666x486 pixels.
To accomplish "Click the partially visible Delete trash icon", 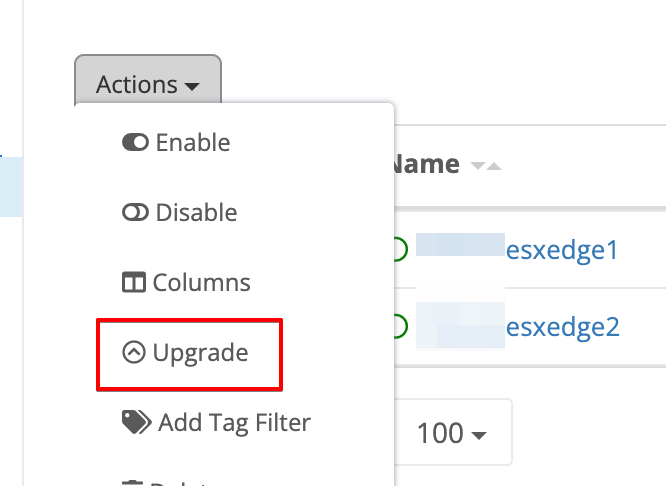I will (x=133, y=483).
